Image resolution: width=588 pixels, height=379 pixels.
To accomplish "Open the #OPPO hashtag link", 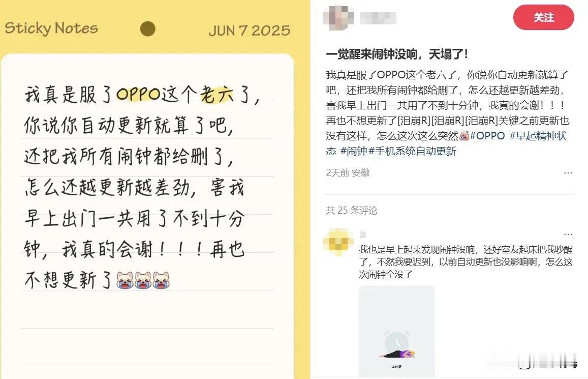I will point(487,136).
